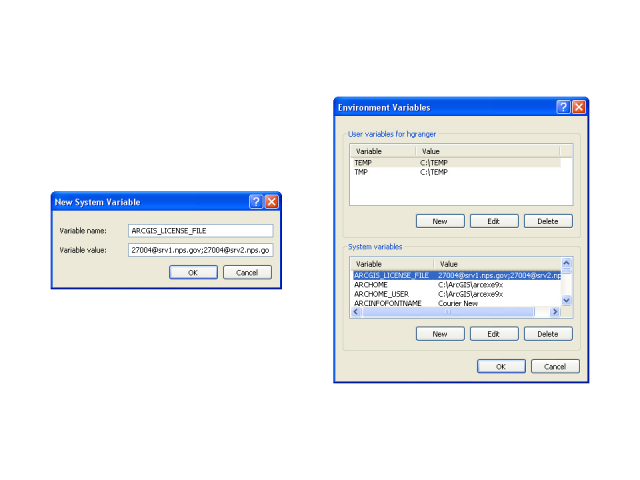The height and width of the screenshot is (480, 640).
Task: Select the TMP user variable row
Action: 454,172
